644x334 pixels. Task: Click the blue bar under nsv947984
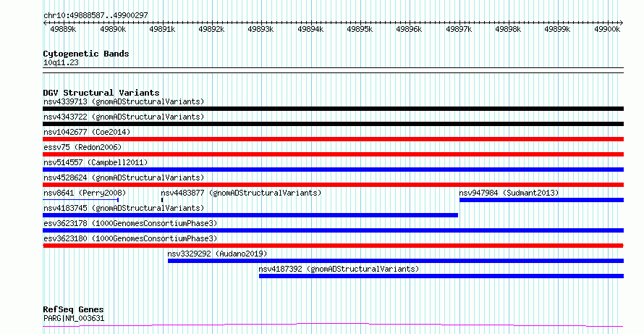coord(541,200)
